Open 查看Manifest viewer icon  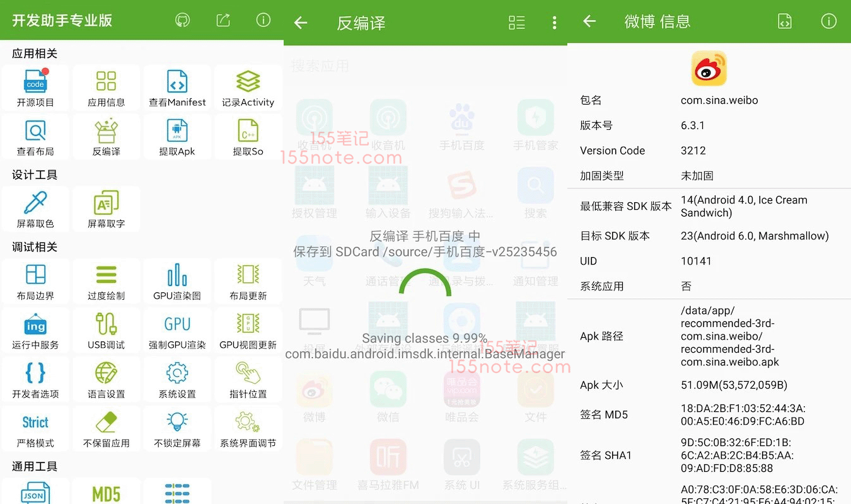177,88
